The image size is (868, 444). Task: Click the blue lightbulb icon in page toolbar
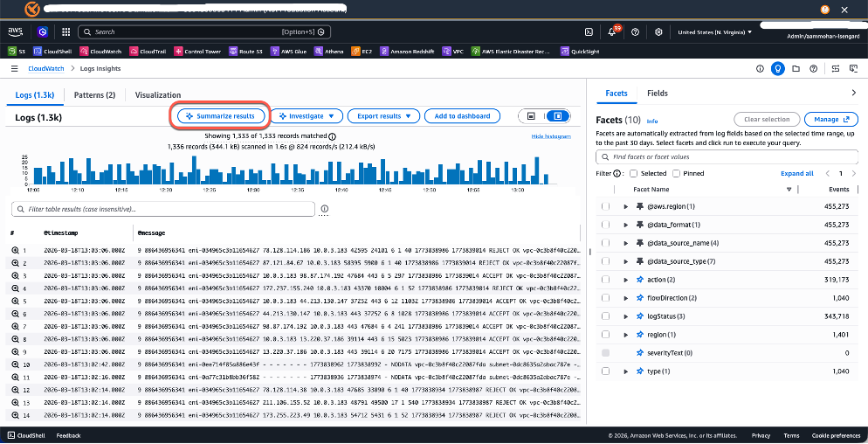click(x=778, y=69)
